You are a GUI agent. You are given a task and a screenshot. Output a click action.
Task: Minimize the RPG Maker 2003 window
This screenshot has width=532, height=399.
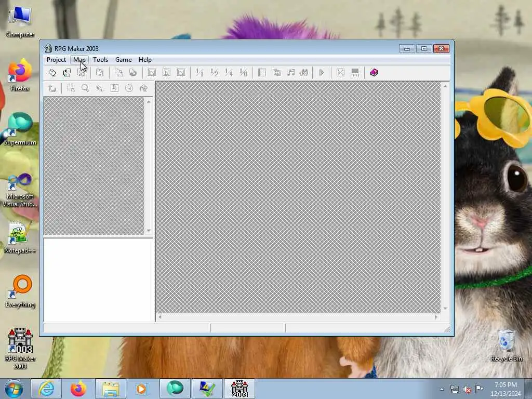(407, 48)
